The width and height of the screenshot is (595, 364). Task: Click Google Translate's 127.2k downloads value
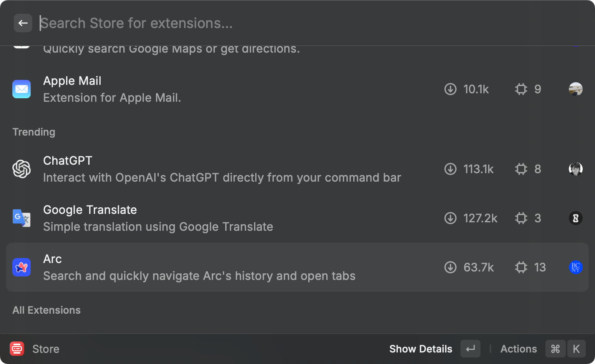click(480, 218)
